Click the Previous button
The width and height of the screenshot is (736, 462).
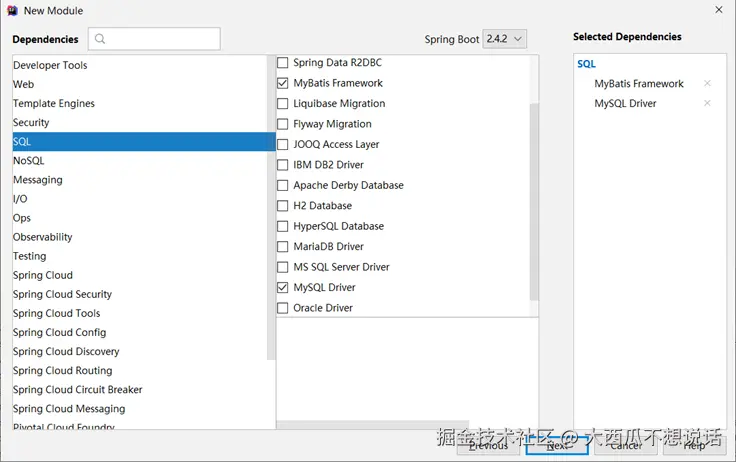coord(488,445)
